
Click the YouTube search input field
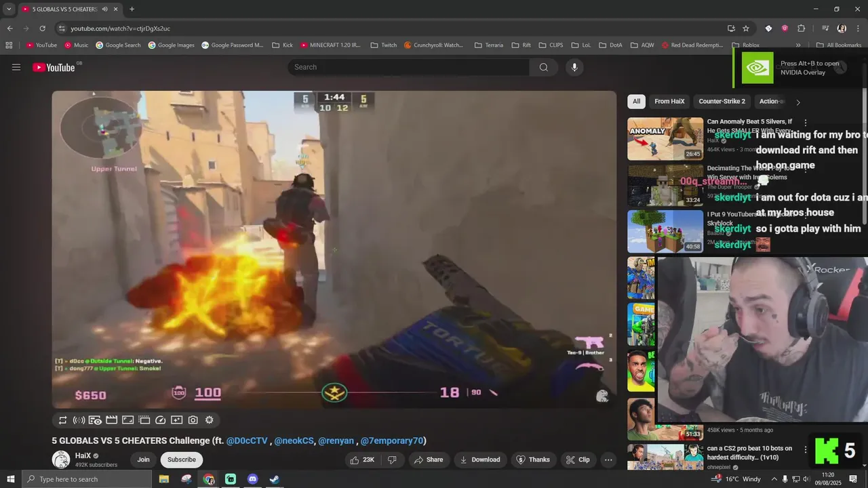[409, 67]
